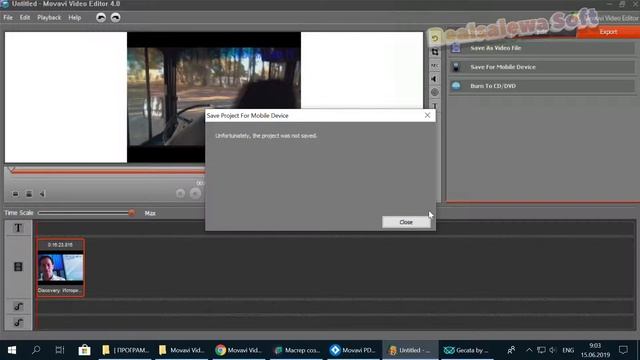The image size is (640, 360).
Task: Click the left round playback button
Action: [x=180, y=193]
